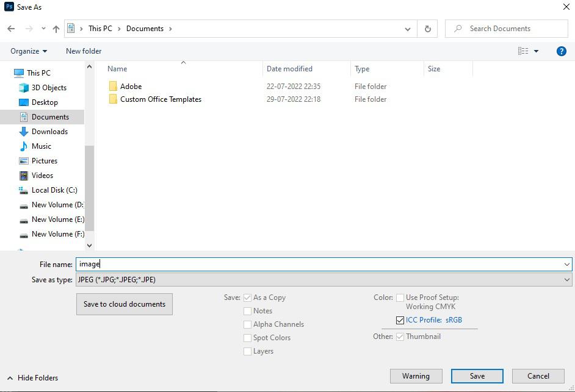
Task: Open Videos folder in sidebar
Action: (x=36, y=176)
